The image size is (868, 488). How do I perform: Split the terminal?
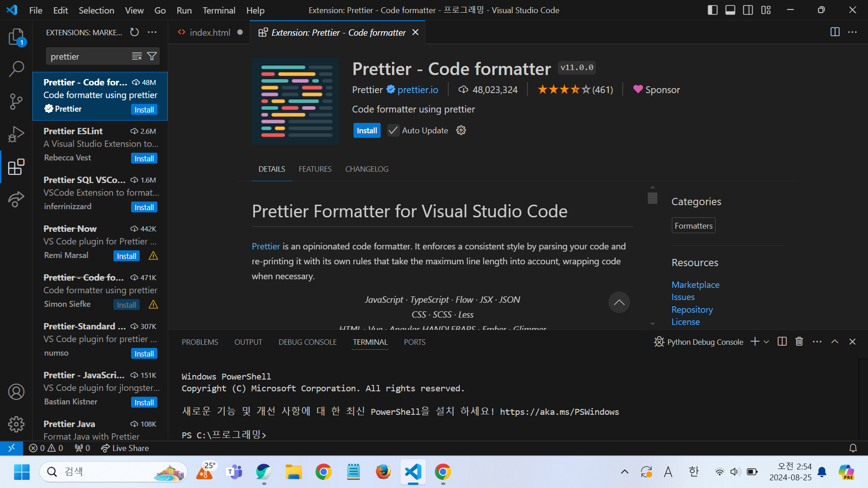pos(782,342)
